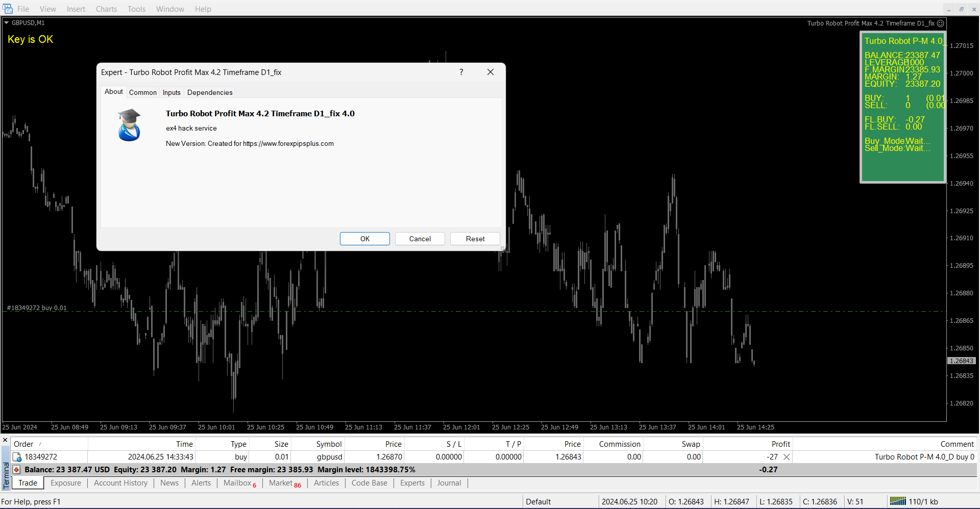Image resolution: width=980 pixels, height=509 pixels.
Task: Click the connection status bars icon
Action: [898, 501]
